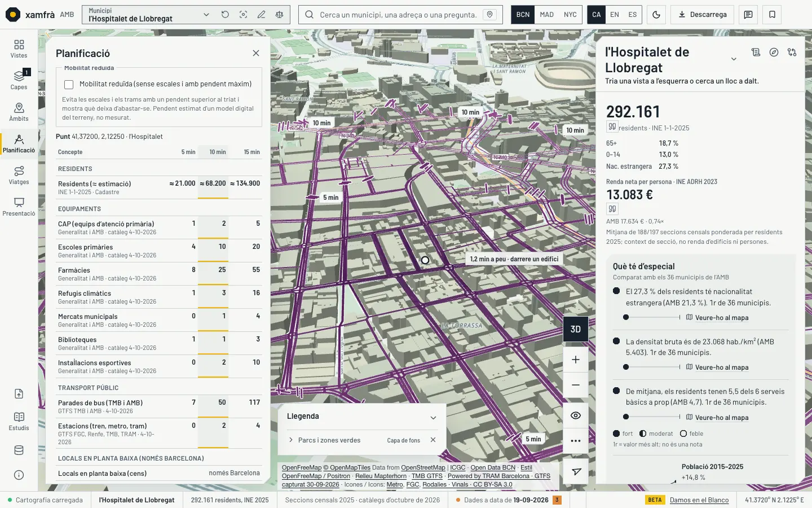This screenshot has width=812, height=508.
Task: Click the bookmark icon in top bar
Action: (772, 15)
